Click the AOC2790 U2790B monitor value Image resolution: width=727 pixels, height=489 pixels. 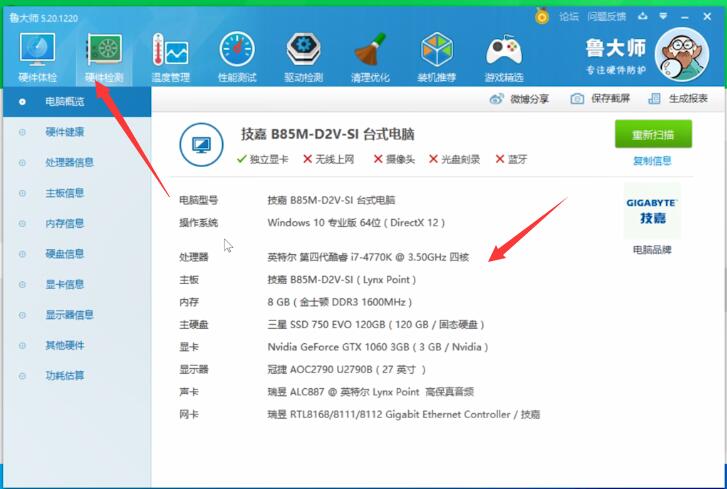[x=346, y=369]
